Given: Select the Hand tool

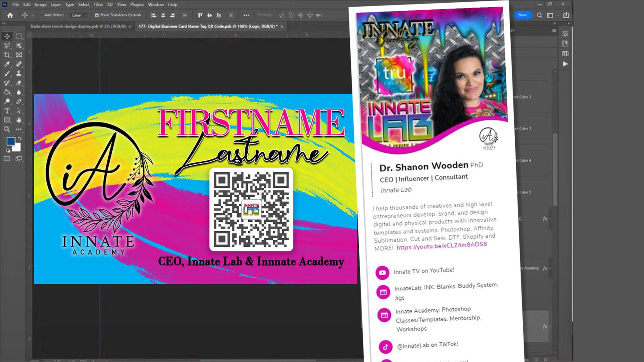Looking at the screenshot, I should point(19,120).
